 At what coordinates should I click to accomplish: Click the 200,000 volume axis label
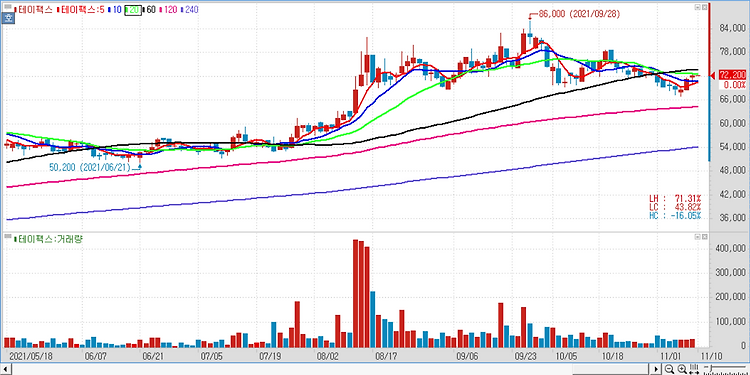[730, 297]
